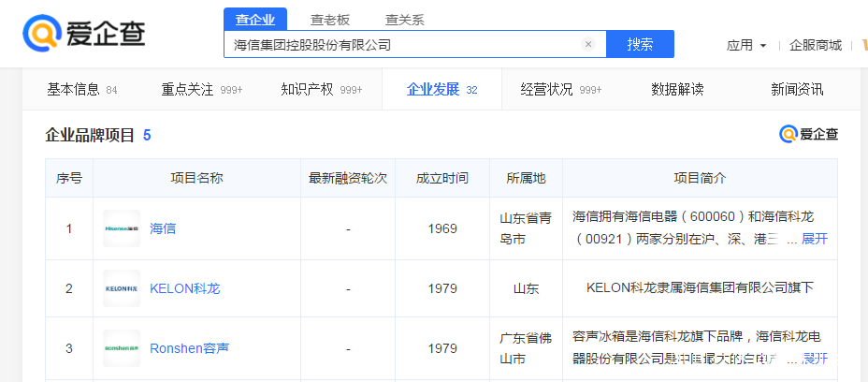
Task: Click the 爱企查 logo at top left
Action: [x=84, y=34]
